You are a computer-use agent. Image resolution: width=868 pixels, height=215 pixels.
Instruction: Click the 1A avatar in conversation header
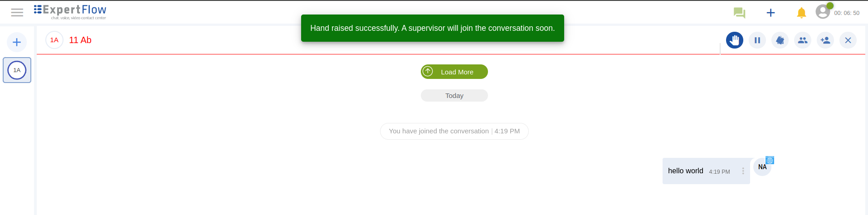54,40
